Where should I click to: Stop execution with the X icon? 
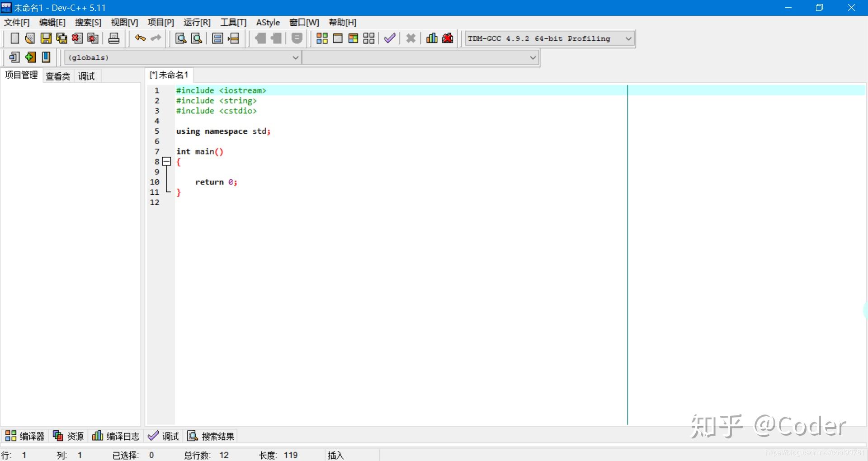pos(410,38)
